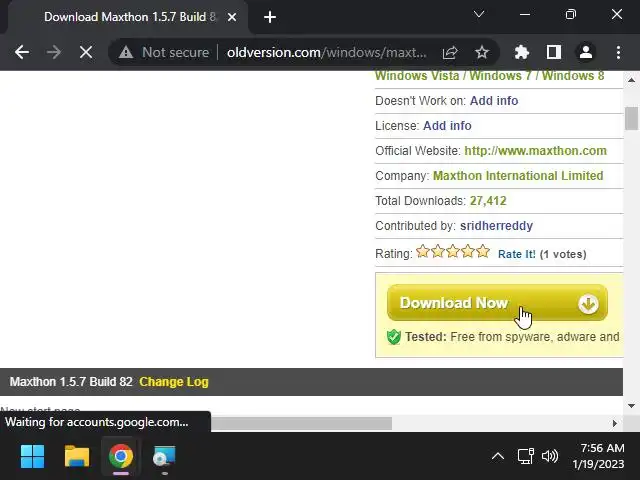Click the third rating star
Image resolution: width=640 pixels, height=480 pixels.
point(453,251)
